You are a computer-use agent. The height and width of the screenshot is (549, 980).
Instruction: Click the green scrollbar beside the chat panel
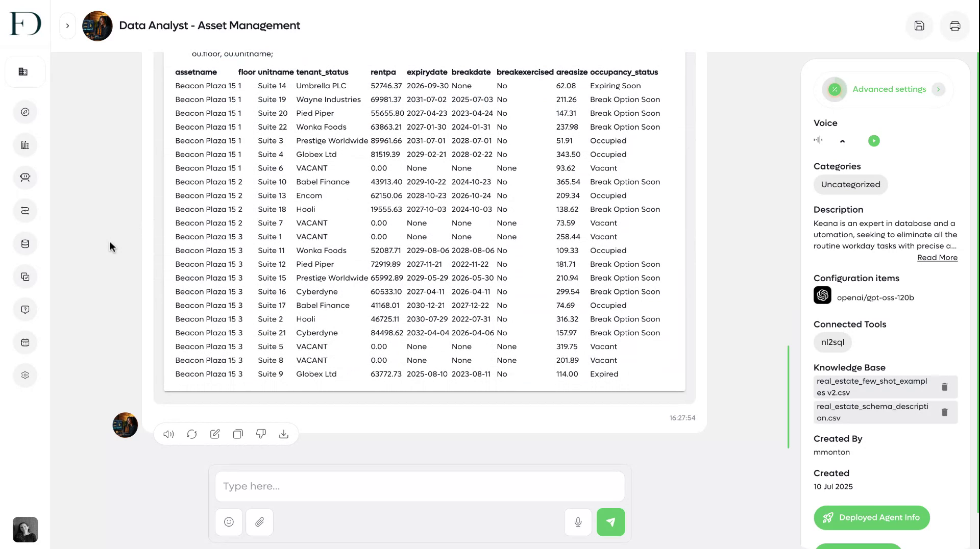tap(788, 397)
